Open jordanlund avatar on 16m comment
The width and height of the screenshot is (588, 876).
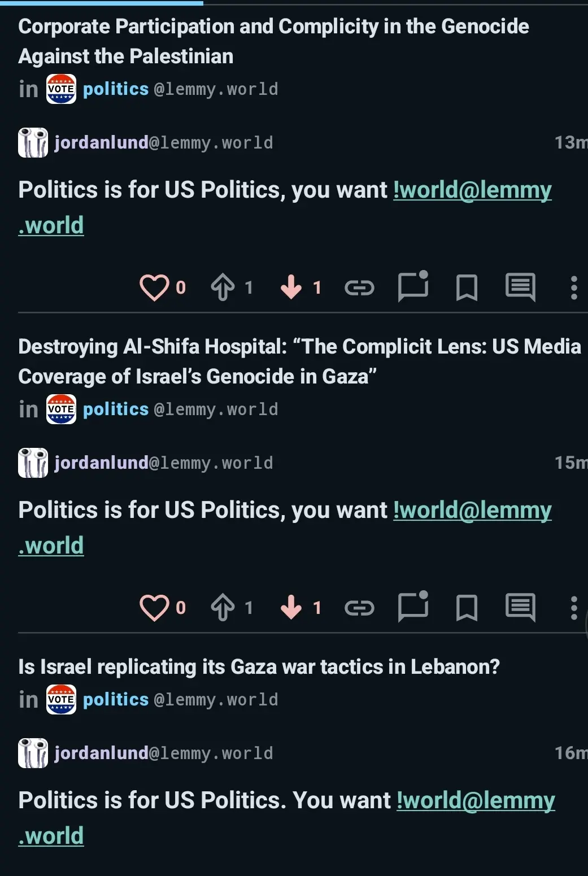click(x=33, y=753)
